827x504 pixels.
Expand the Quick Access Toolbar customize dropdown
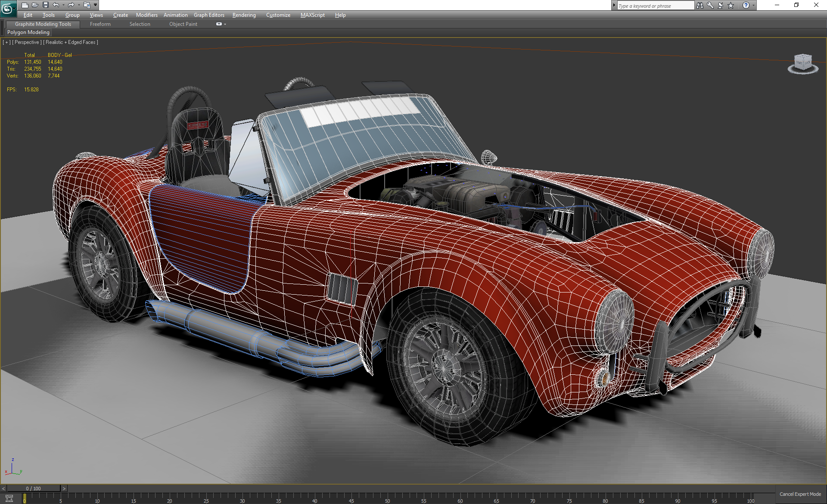point(96,5)
